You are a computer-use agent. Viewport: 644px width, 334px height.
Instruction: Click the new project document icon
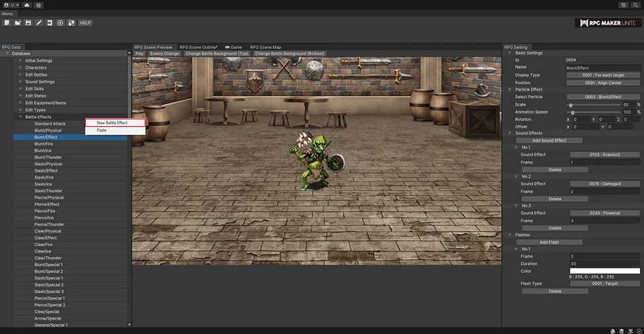point(7,23)
